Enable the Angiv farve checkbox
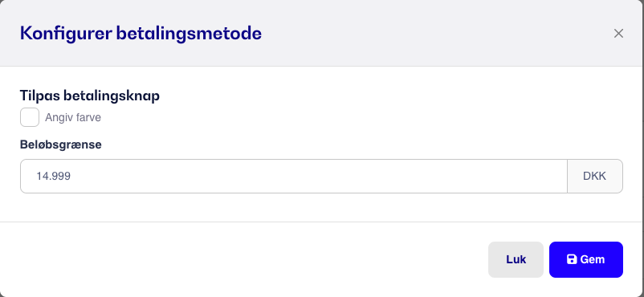Viewport: 644px width, 297px height. (x=30, y=117)
